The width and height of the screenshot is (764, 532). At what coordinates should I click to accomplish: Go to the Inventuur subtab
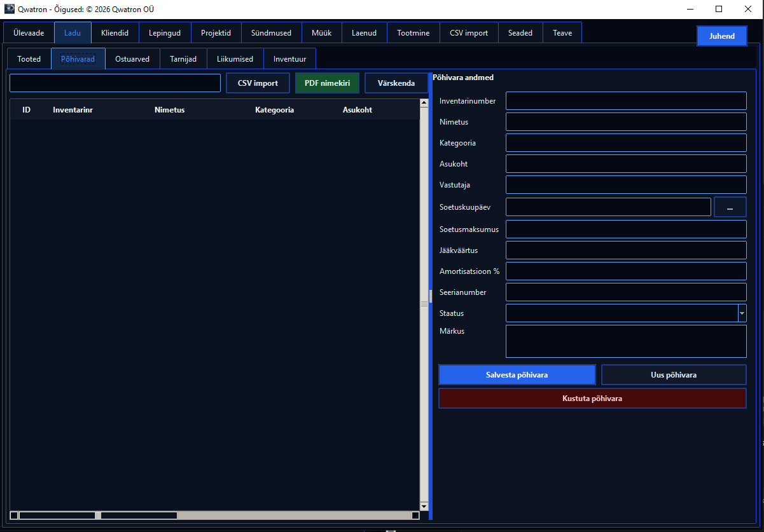click(x=289, y=59)
